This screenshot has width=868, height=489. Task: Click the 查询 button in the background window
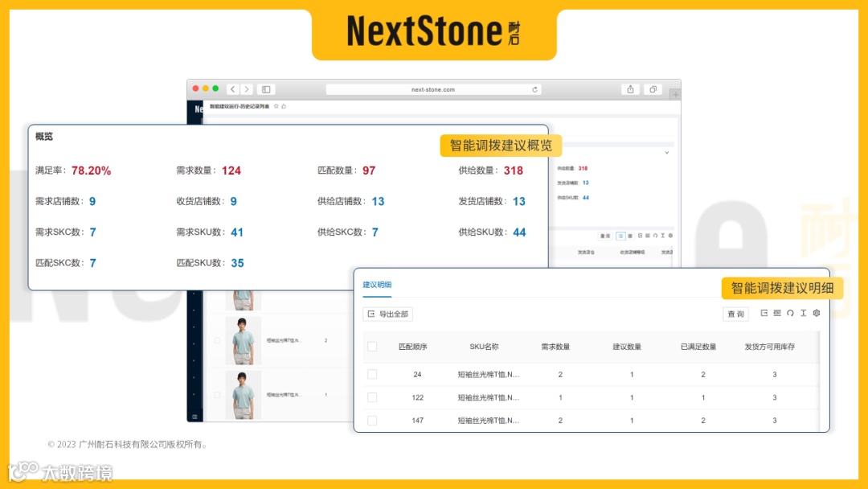pos(605,236)
